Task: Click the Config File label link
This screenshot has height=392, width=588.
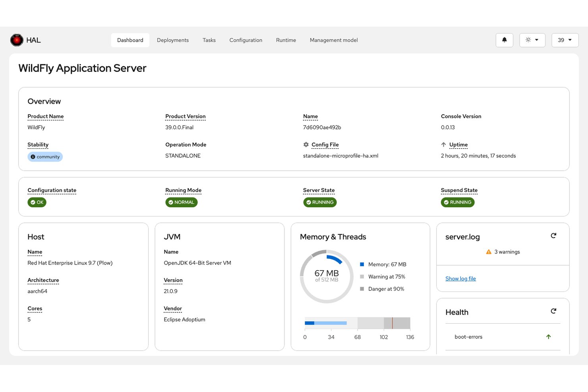Action: click(x=325, y=145)
